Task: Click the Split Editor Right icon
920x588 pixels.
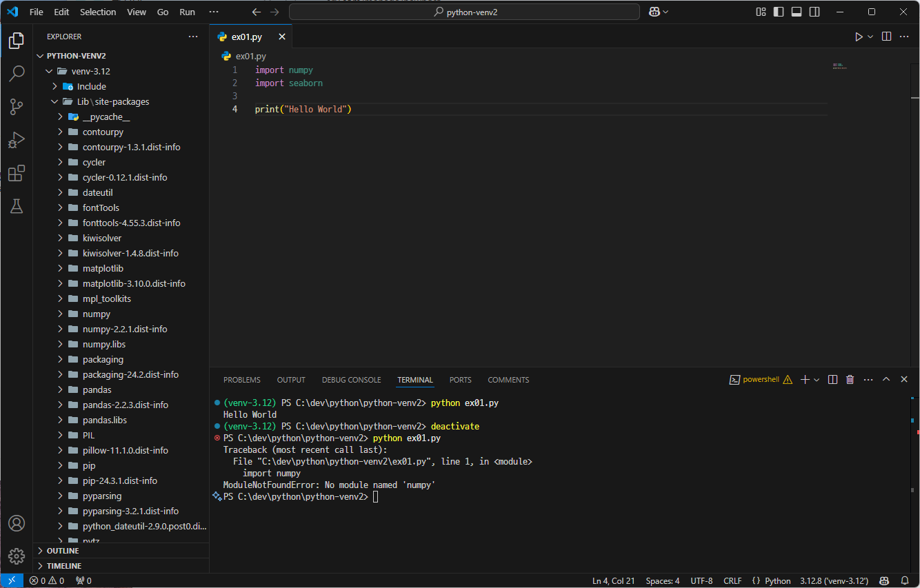Action: pyautogui.click(x=887, y=37)
